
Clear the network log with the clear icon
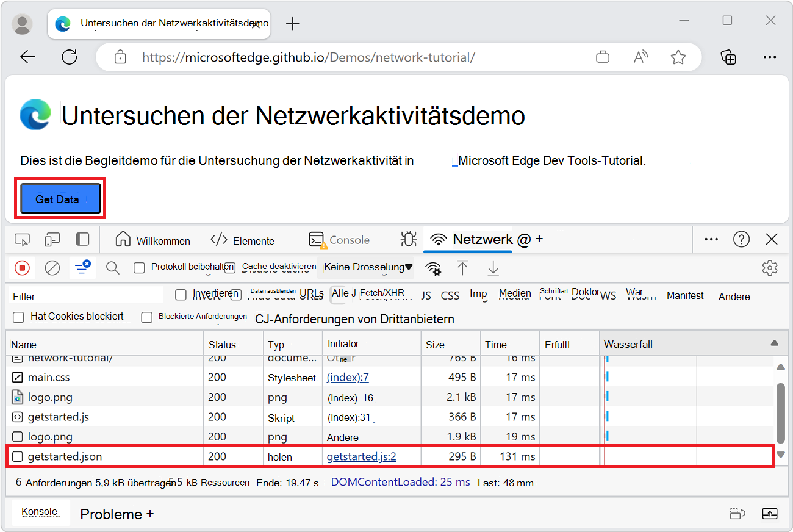[52, 267]
